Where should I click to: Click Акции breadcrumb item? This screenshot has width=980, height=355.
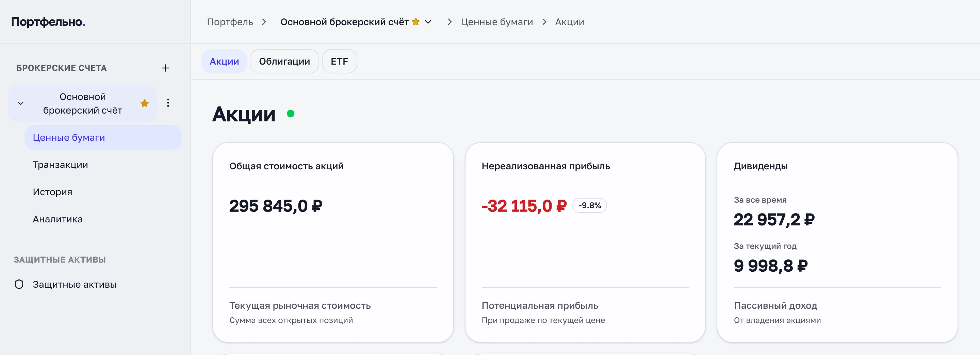[x=570, y=22]
